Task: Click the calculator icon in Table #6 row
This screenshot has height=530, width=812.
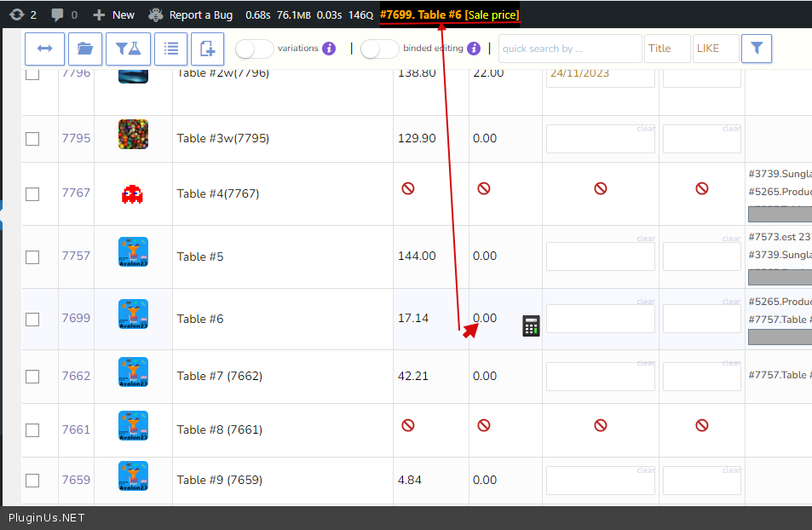Action: 531,325
